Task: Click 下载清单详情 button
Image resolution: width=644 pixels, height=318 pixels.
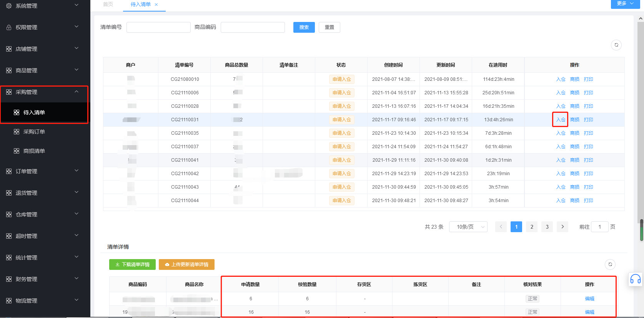Action: 132,264
